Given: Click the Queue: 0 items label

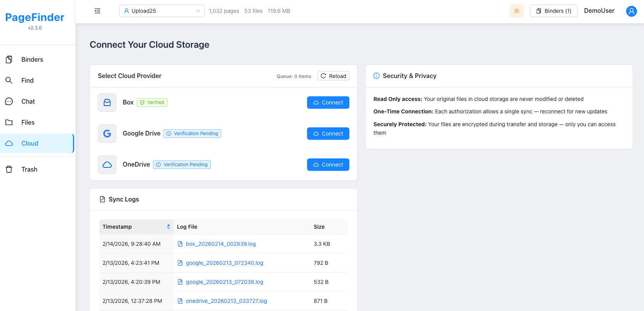Looking at the screenshot, I should pyautogui.click(x=294, y=76).
